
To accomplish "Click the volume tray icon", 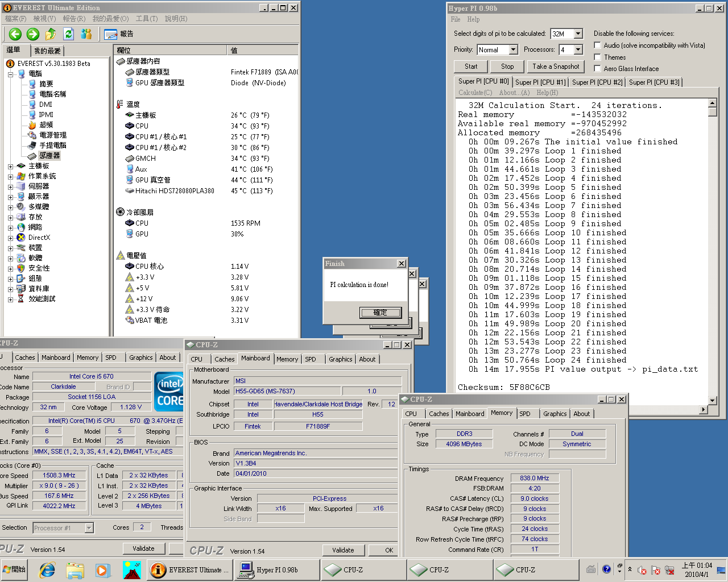I will pyautogui.click(x=642, y=570).
